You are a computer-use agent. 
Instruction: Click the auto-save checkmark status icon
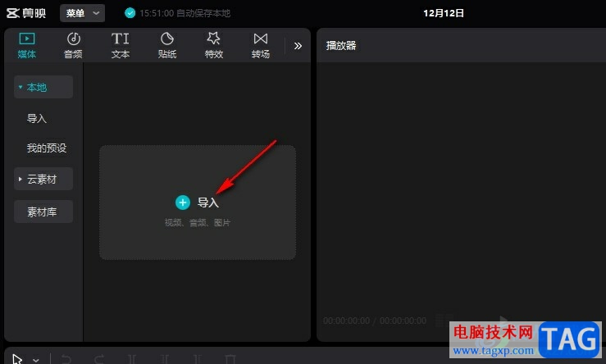click(x=130, y=13)
